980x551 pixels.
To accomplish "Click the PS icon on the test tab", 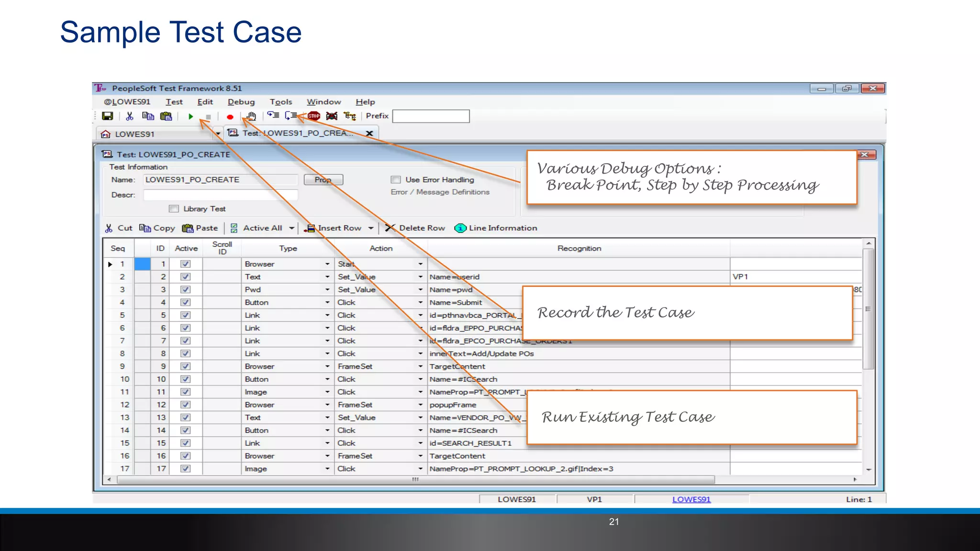I will [x=233, y=132].
